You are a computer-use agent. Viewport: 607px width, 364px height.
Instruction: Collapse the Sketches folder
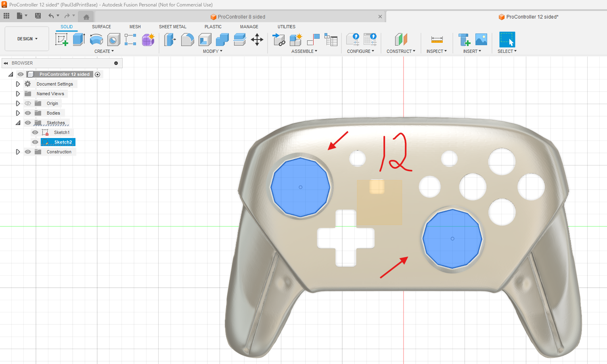[18, 123]
